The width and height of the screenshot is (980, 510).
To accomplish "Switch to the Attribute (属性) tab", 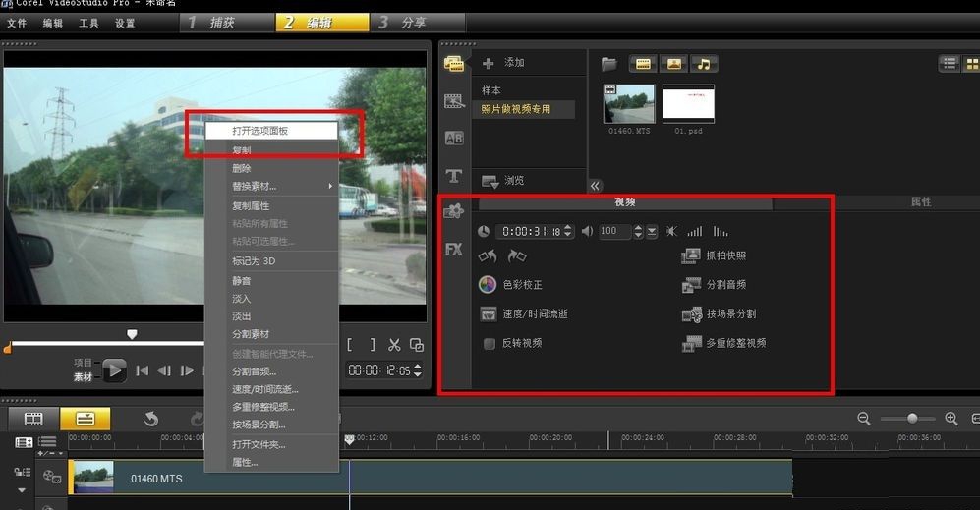I will click(x=920, y=202).
